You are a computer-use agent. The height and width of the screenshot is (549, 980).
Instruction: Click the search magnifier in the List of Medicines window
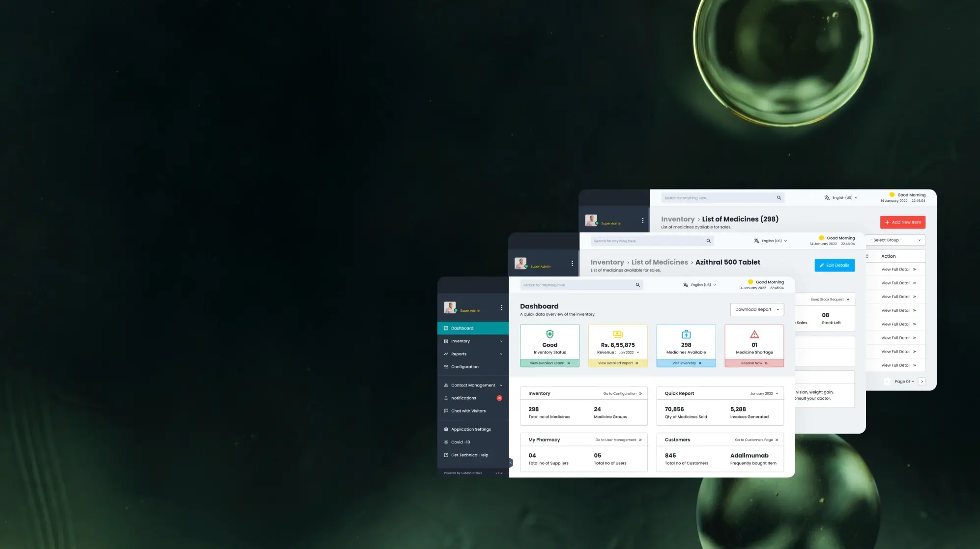(x=778, y=198)
